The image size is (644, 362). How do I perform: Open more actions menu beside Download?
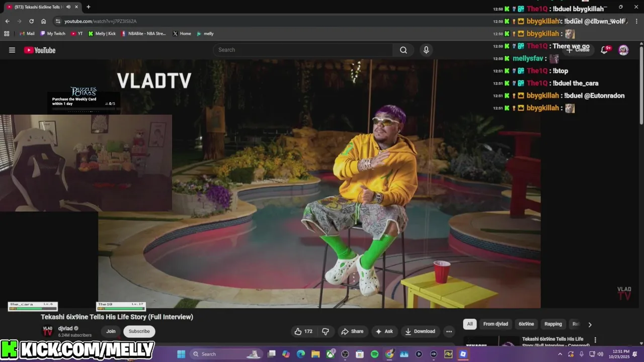(x=449, y=331)
